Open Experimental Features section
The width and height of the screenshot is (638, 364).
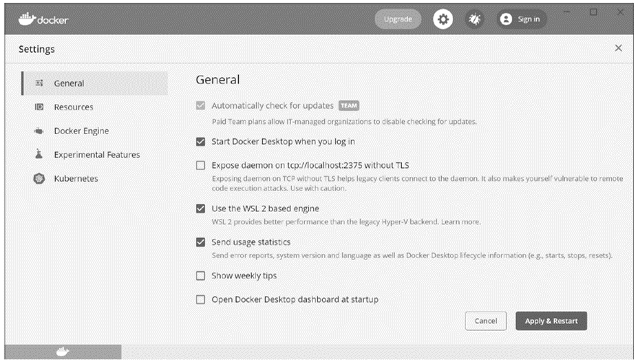coord(95,155)
